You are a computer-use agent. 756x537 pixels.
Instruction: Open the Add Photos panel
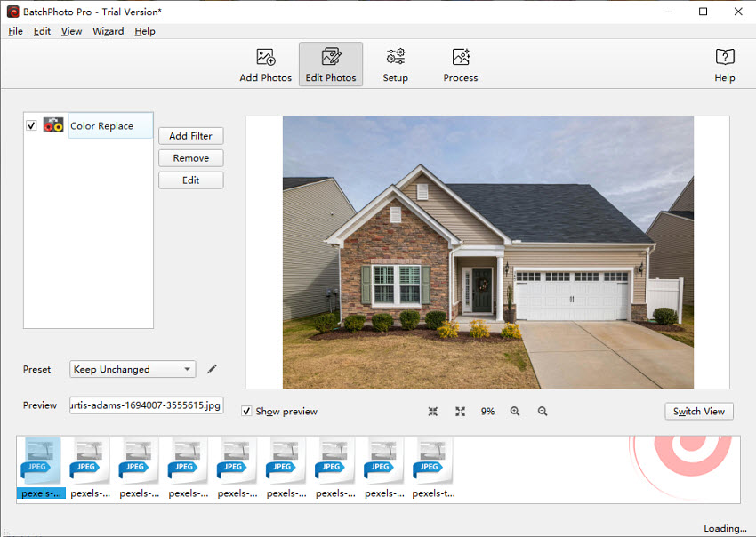coord(264,63)
